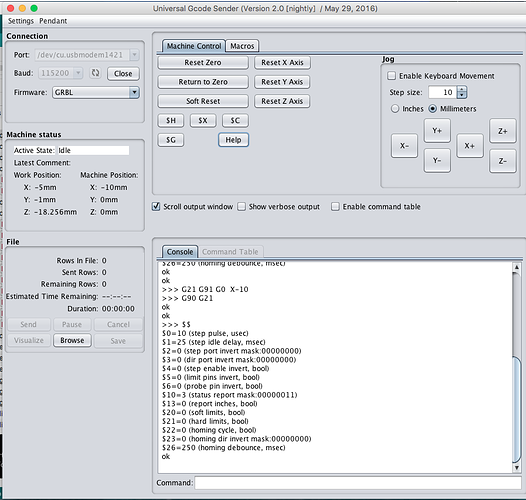Click the disabled Send button
Image resolution: width=526 pixels, height=500 pixels.
point(29,324)
